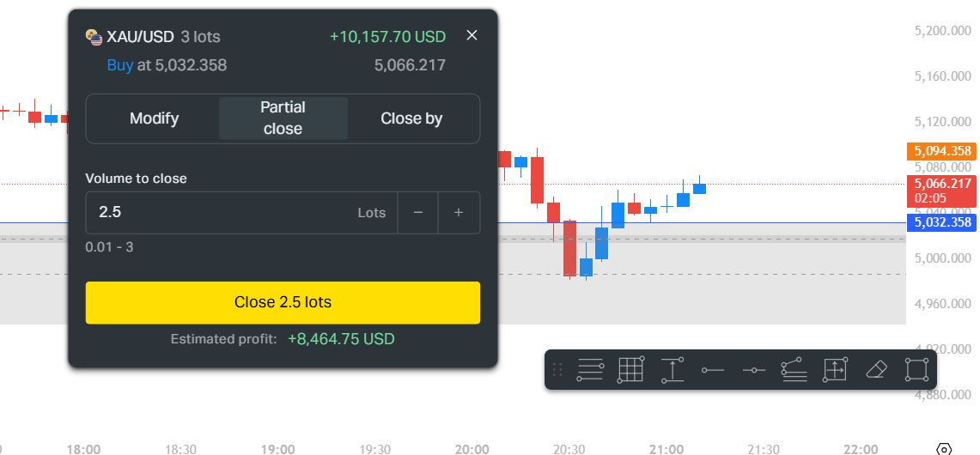This screenshot has height=455, width=980.
Task: Click the orange 5,094.358 price label
Action: pos(942,151)
